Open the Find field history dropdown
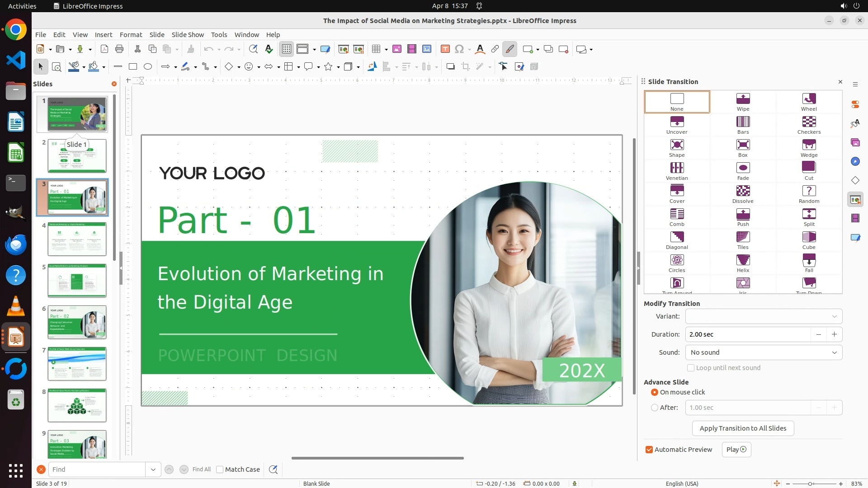This screenshot has height=488, width=868. pos(153,469)
